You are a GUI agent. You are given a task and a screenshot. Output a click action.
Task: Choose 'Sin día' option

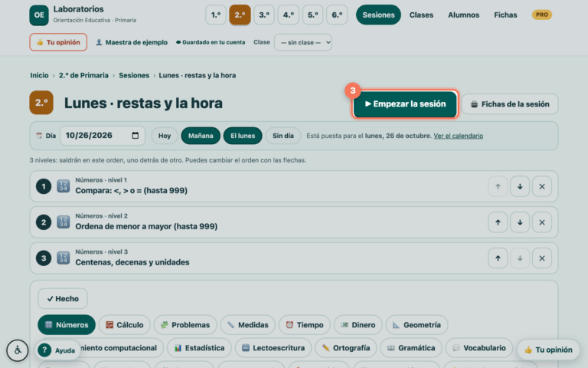coord(283,136)
